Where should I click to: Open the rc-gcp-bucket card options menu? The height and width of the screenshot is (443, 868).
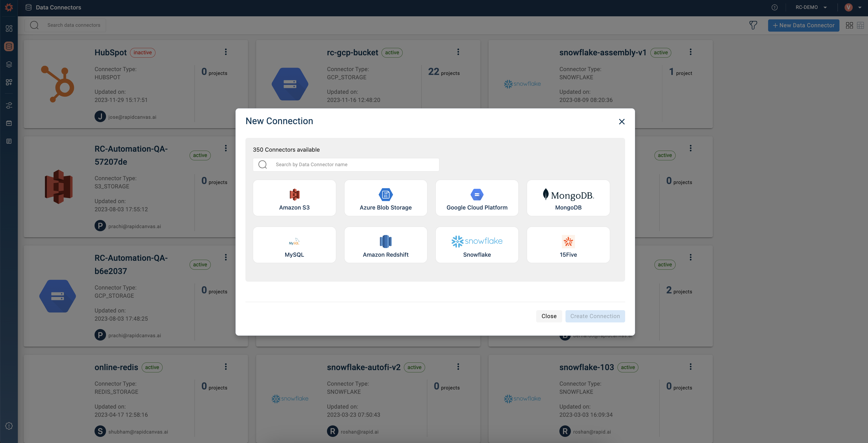pos(458,52)
